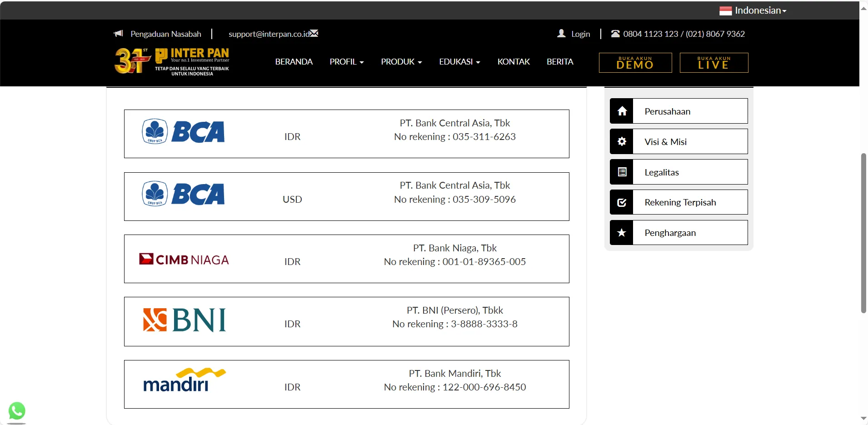The image size is (868, 425).
Task: Click the checkmark icon for Rekening Terpisah
Action: [x=622, y=202]
